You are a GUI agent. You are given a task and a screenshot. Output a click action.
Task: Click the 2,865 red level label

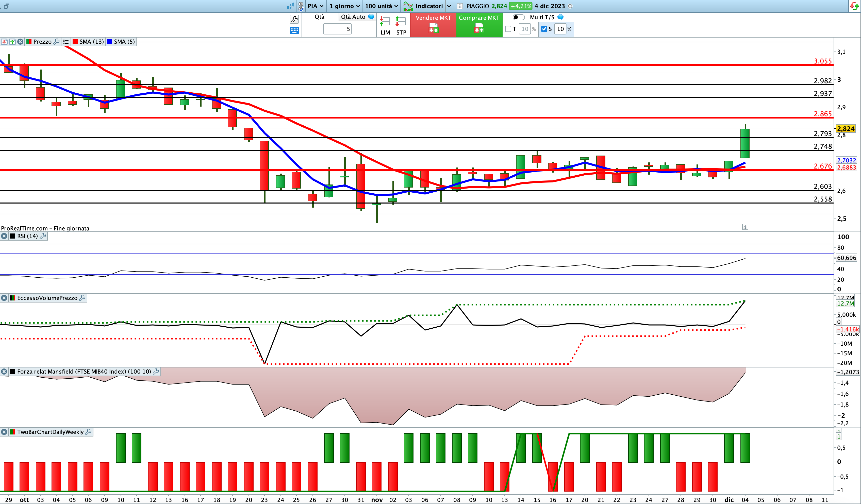point(823,114)
